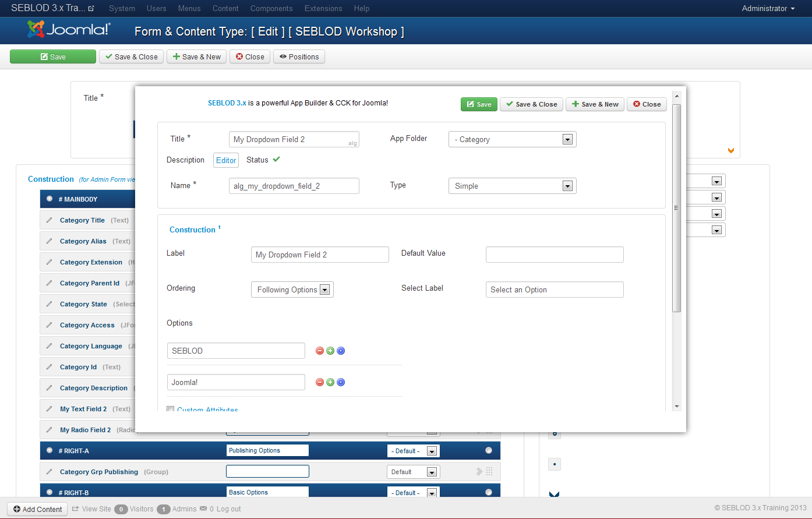This screenshot has height=519, width=812.
Task: Click the pencil icon beside Category Title
Action: click(49, 220)
